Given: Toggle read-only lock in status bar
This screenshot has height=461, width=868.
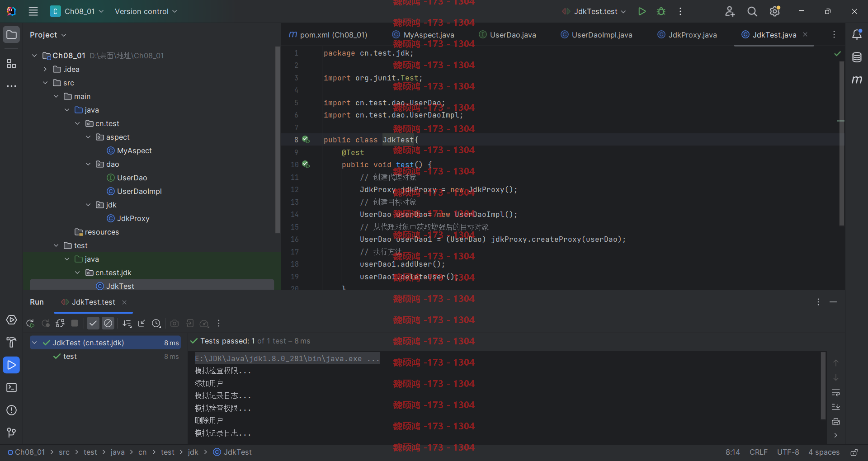Looking at the screenshot, I should 854,452.
